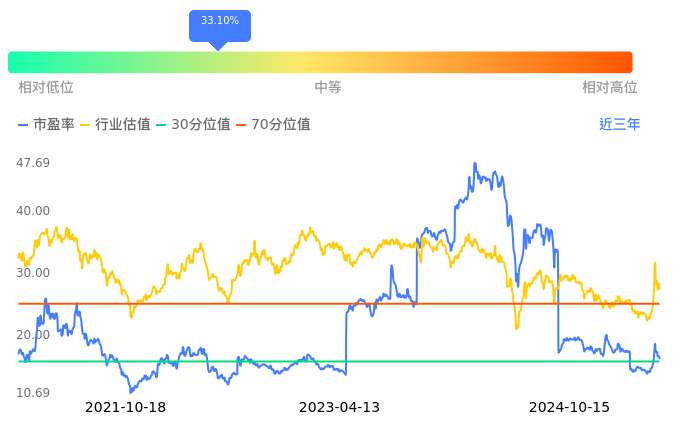The image size is (686, 442).
Task: Select the 2024-10-15 date on the axis
Action: click(x=569, y=408)
